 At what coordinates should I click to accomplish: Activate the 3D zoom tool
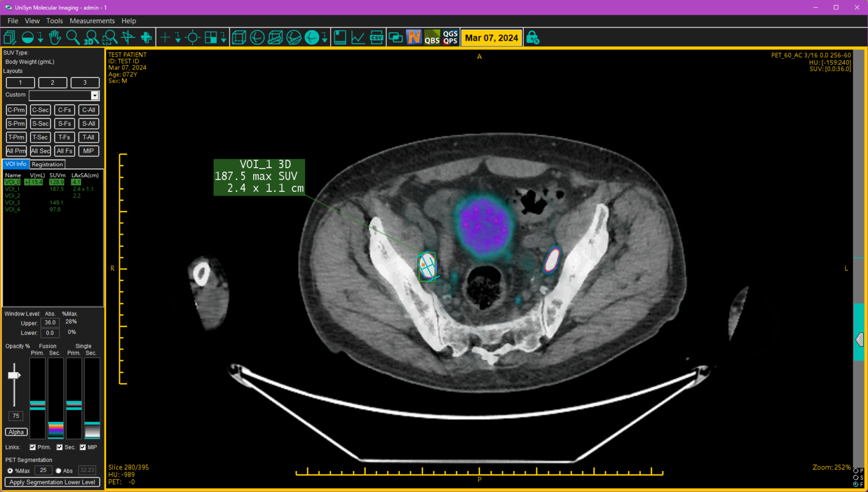[92, 37]
